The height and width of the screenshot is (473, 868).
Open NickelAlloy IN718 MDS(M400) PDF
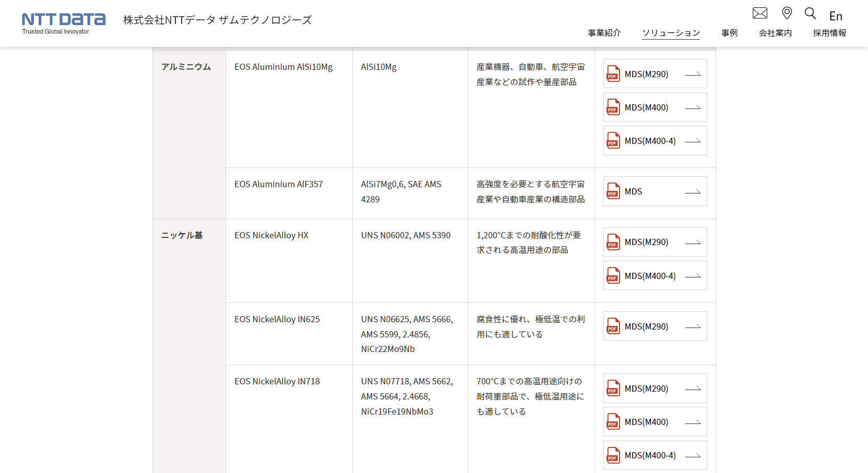tap(655, 421)
